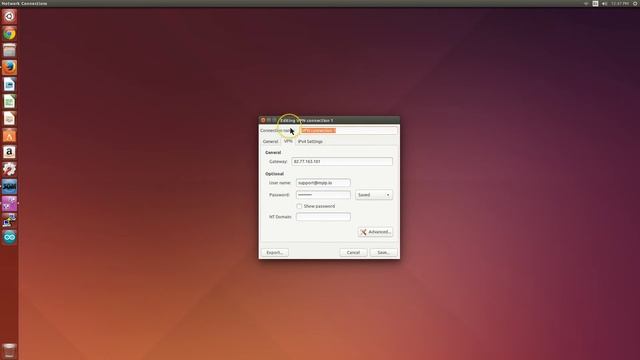640x360 pixels.
Task: Open the network indicator in top panel
Action: coord(586,3)
